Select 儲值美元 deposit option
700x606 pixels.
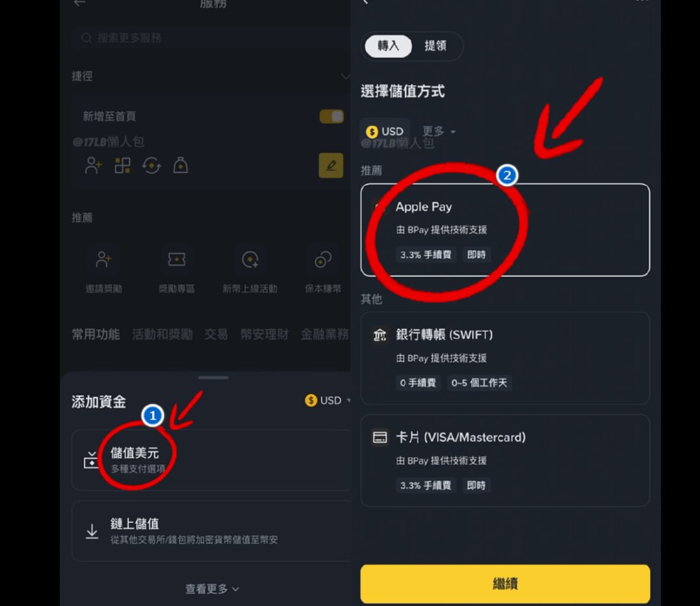(211, 460)
